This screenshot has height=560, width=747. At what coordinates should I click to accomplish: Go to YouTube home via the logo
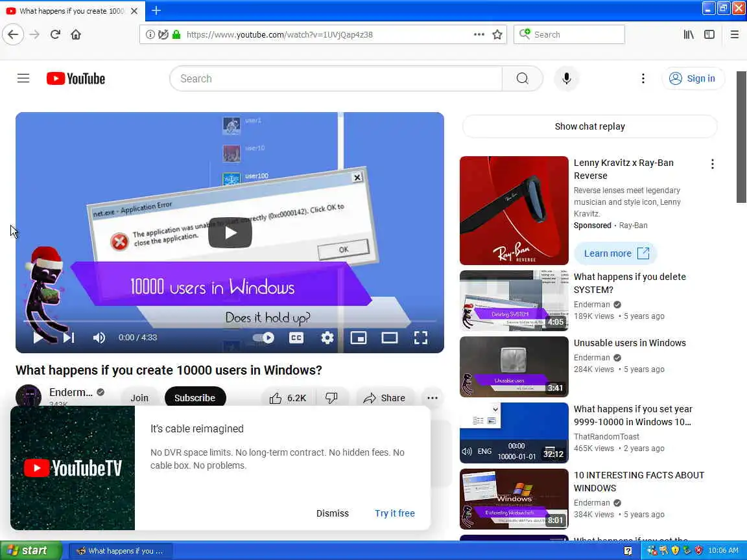click(x=76, y=78)
